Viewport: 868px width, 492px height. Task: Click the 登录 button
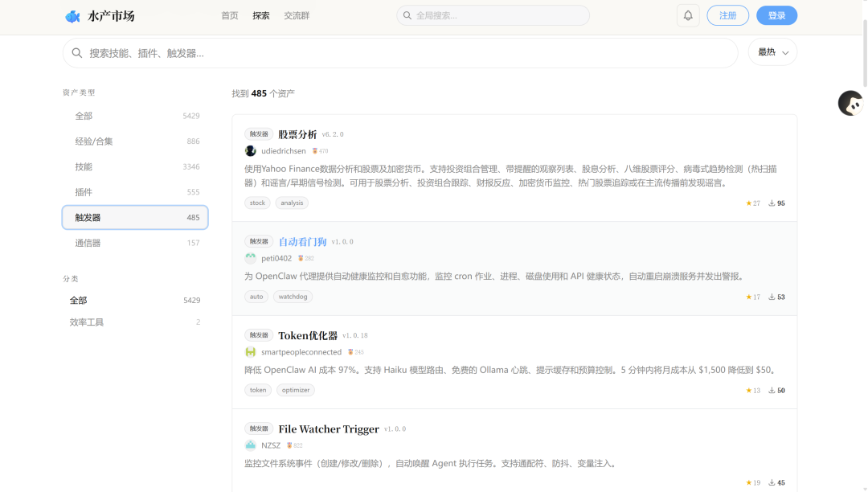pyautogui.click(x=776, y=15)
